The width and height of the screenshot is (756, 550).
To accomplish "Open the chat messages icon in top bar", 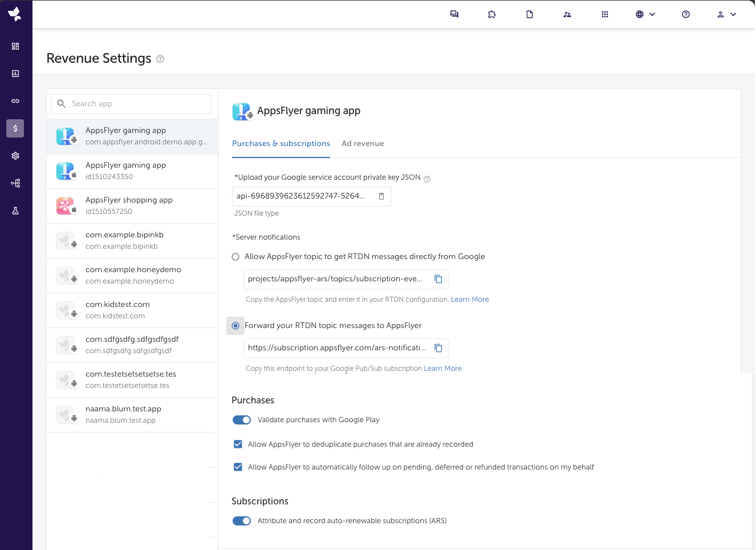I will 454,14.
